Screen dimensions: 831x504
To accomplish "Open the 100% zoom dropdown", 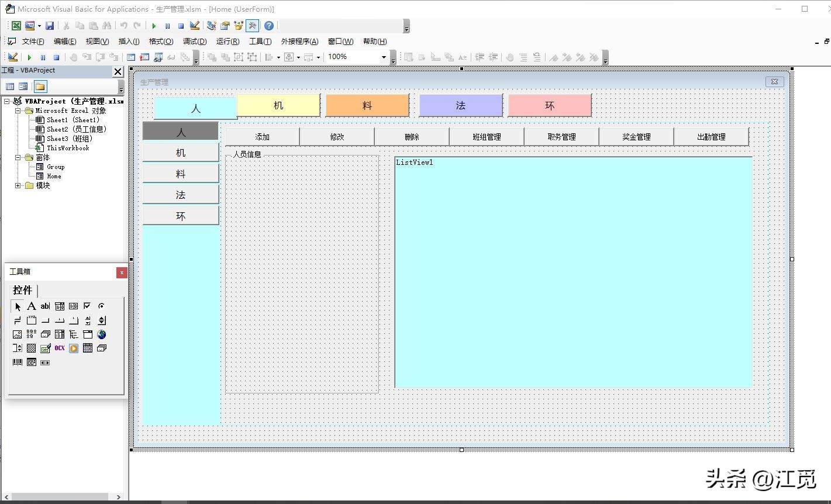I will pyautogui.click(x=384, y=57).
